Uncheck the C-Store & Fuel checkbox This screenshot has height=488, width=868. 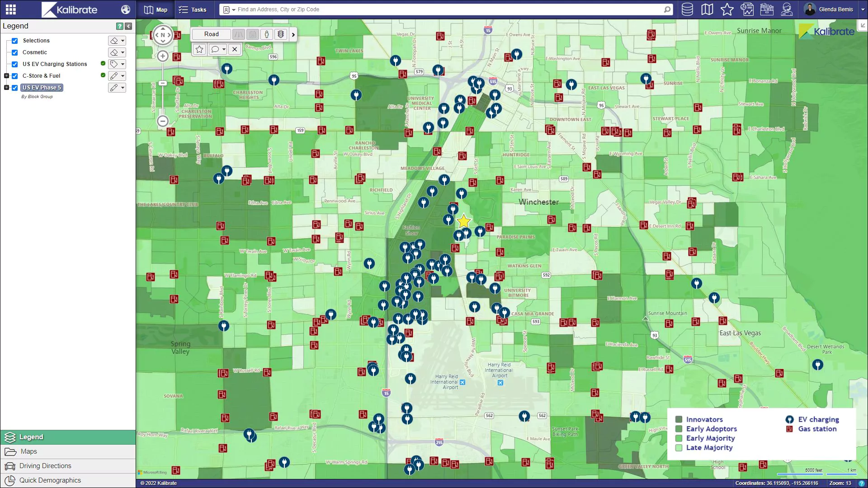tap(15, 76)
